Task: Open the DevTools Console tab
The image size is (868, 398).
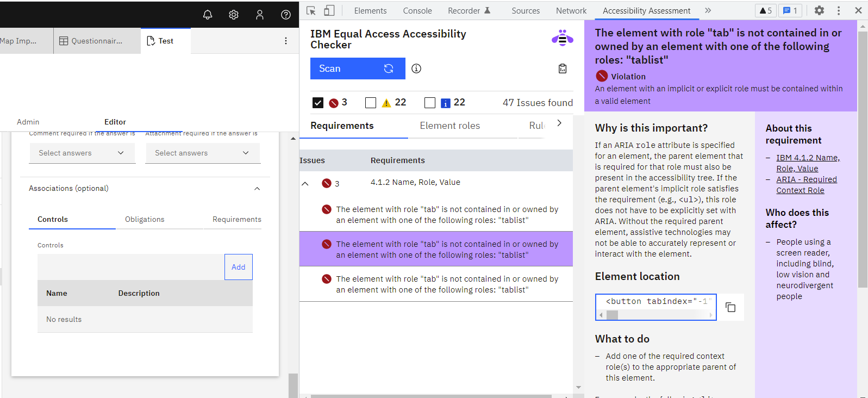Action: tap(417, 10)
